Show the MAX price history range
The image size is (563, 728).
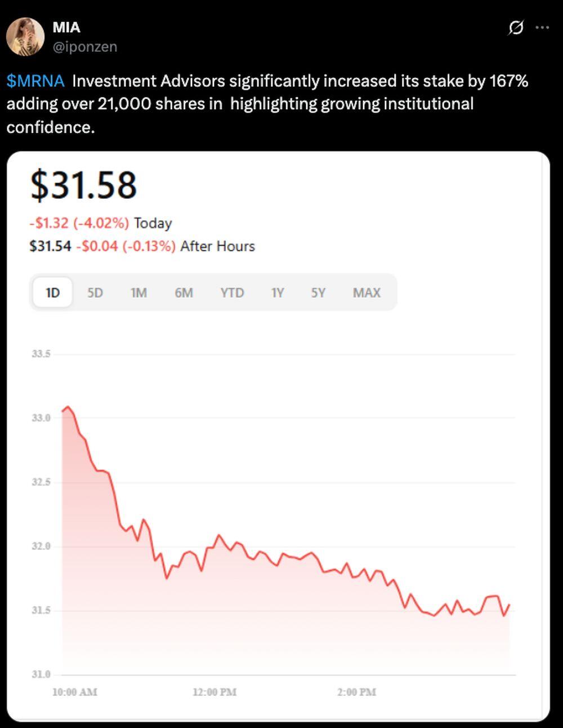tap(367, 292)
